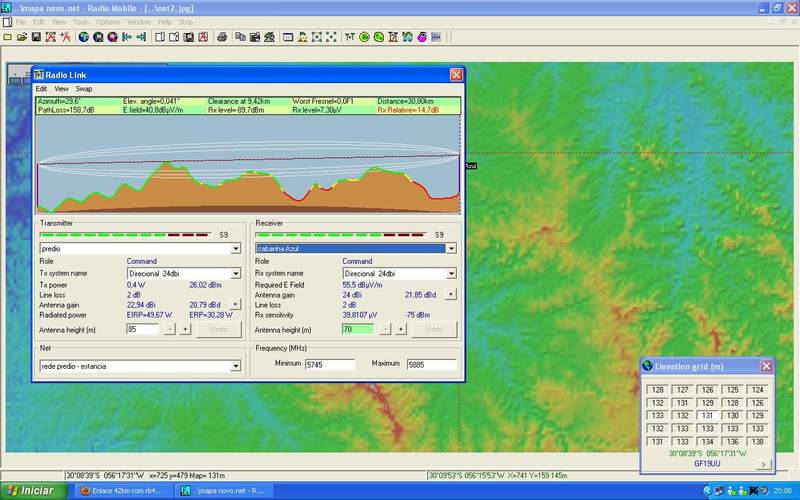This screenshot has height=500, width=800.
Task: Expand the Rx system name dropdown
Action: point(451,273)
